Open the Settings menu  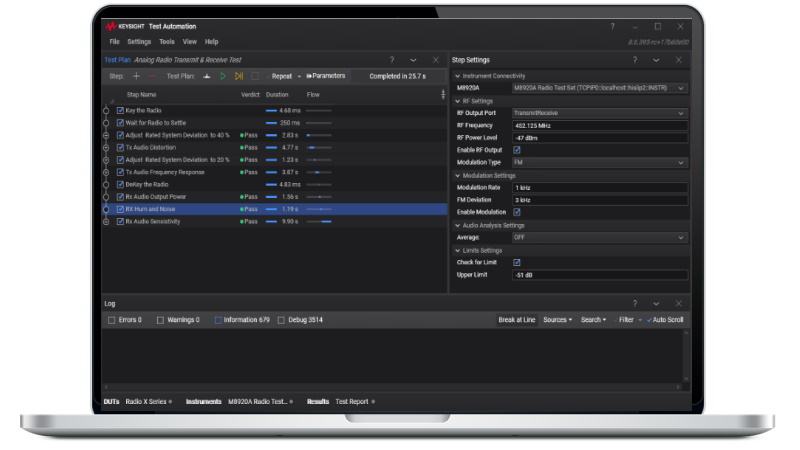tap(139, 42)
